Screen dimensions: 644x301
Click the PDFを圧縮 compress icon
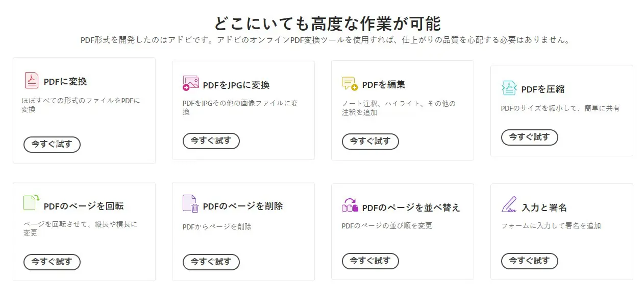pos(509,88)
